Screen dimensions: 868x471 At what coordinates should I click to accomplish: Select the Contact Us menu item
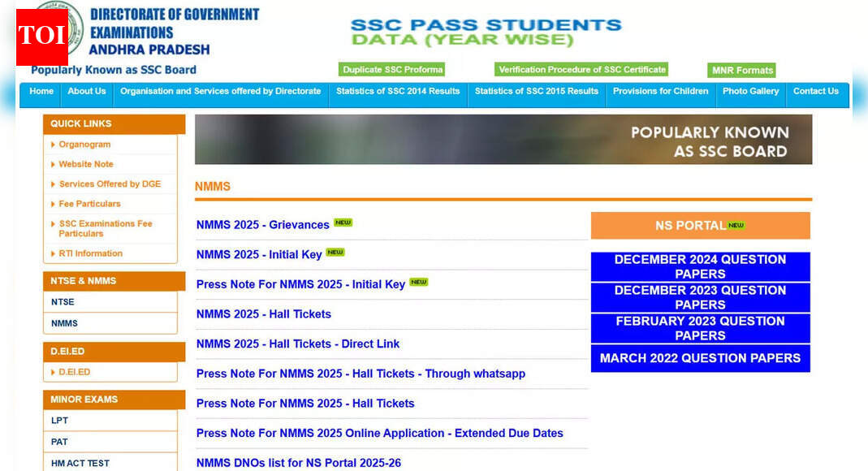coord(816,92)
